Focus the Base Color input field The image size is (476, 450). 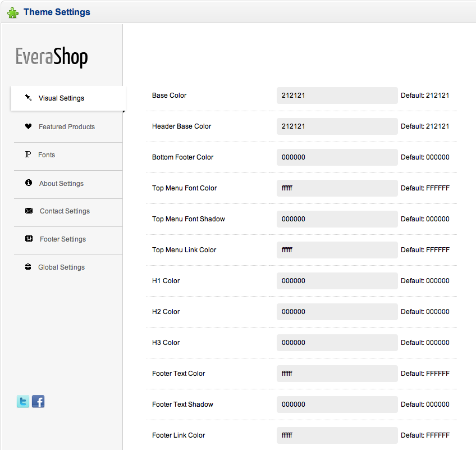pyautogui.click(x=337, y=96)
